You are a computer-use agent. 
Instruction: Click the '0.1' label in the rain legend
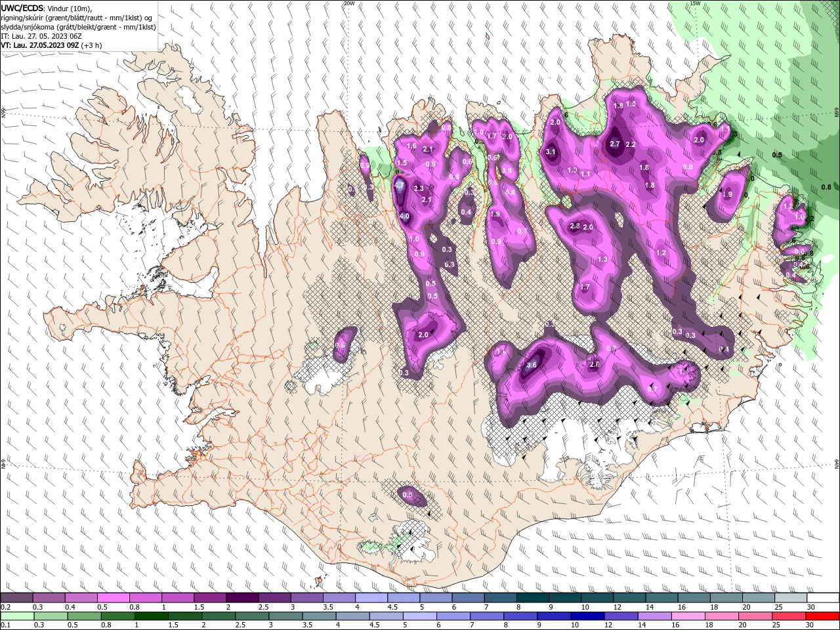pyautogui.click(x=5, y=625)
